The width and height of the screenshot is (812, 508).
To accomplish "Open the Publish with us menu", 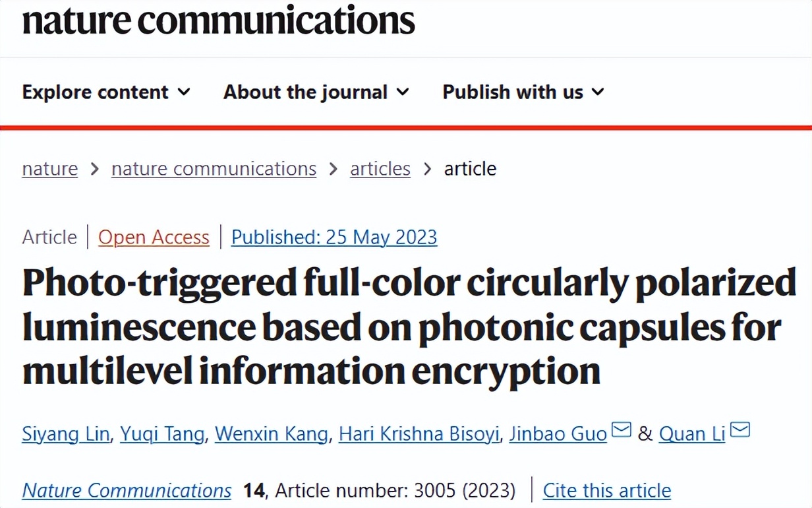I will (513, 92).
